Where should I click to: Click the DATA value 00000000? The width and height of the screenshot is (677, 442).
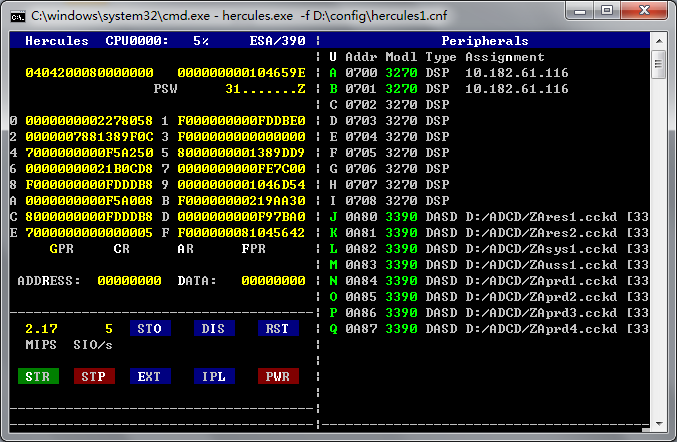pos(273,281)
